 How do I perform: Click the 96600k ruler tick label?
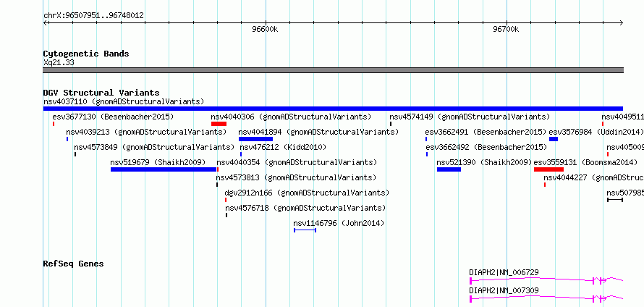click(266, 30)
